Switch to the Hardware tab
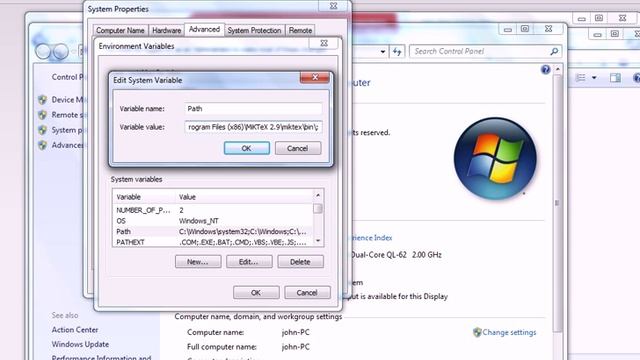 [x=166, y=31]
